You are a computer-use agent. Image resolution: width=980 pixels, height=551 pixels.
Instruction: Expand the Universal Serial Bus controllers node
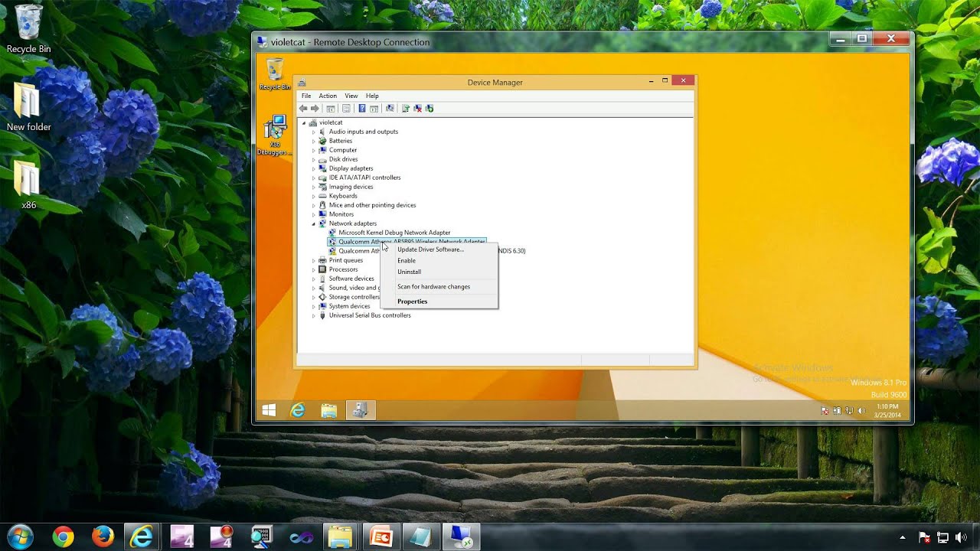313,315
